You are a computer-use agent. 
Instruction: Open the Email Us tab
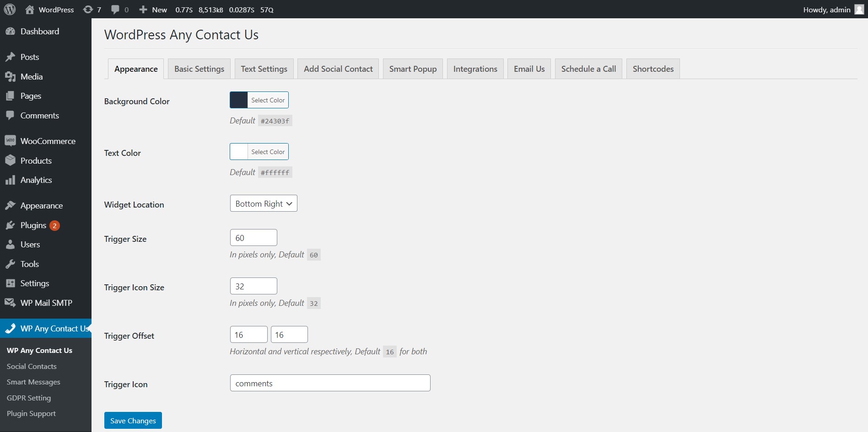(529, 69)
